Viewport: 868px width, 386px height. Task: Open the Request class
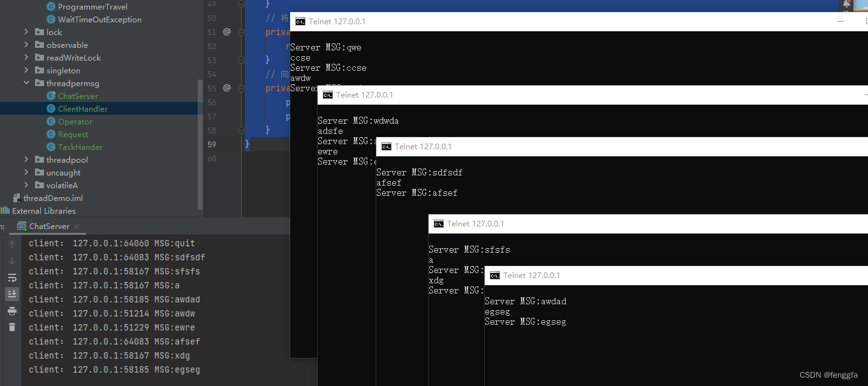click(x=73, y=134)
